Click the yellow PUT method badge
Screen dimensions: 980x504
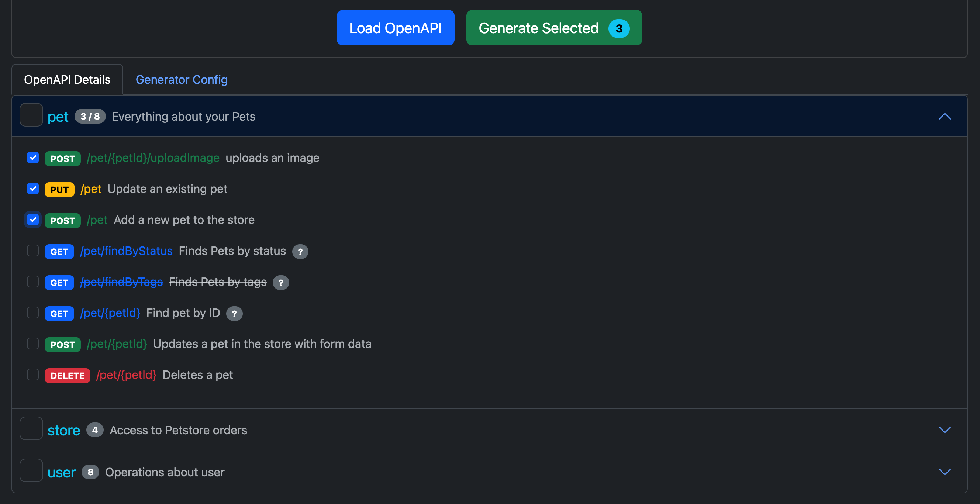coord(59,189)
